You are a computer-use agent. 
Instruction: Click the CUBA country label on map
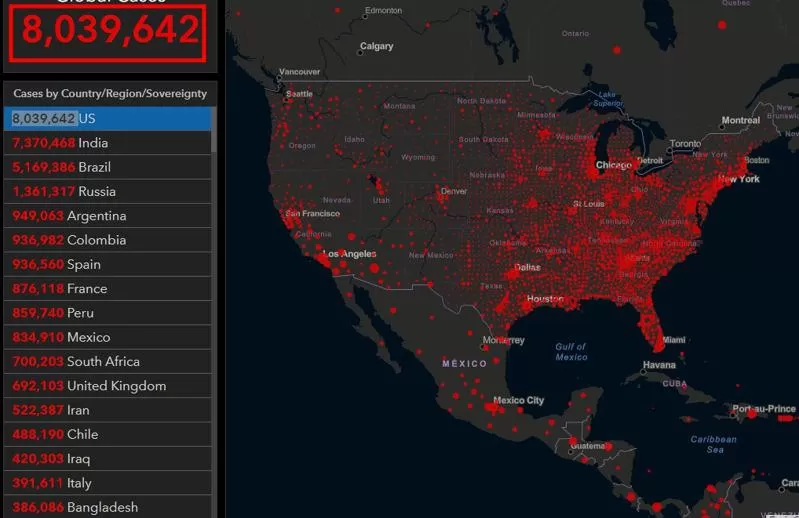(x=675, y=384)
